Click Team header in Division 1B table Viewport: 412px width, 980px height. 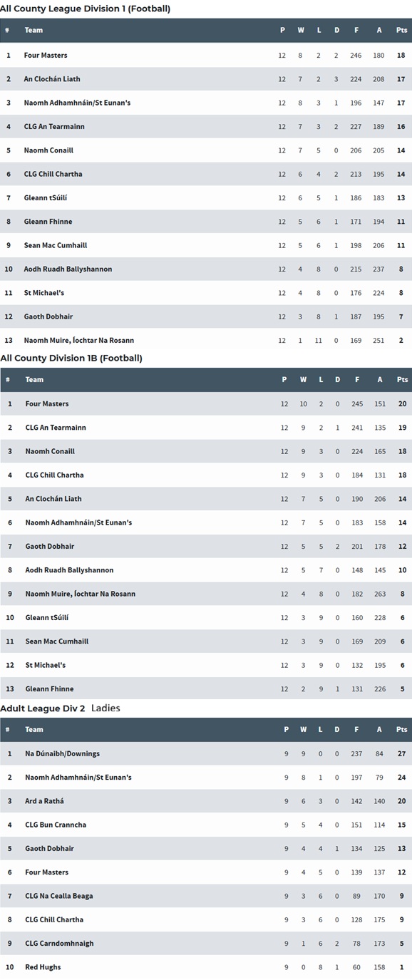tap(34, 380)
